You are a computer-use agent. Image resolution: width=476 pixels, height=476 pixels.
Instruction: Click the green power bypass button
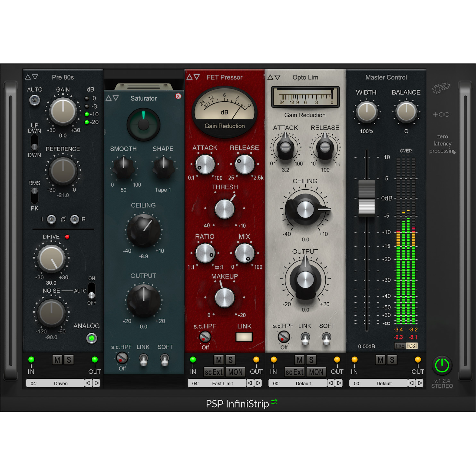click(442, 365)
